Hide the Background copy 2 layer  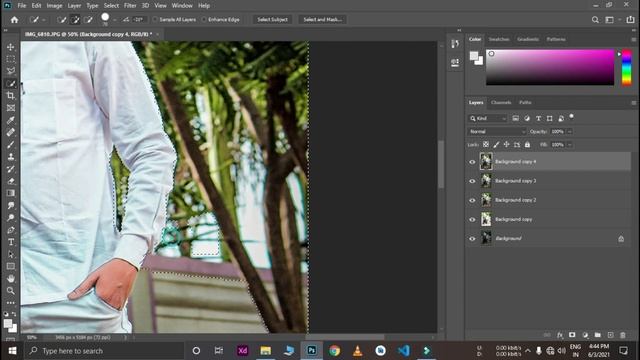[472, 200]
